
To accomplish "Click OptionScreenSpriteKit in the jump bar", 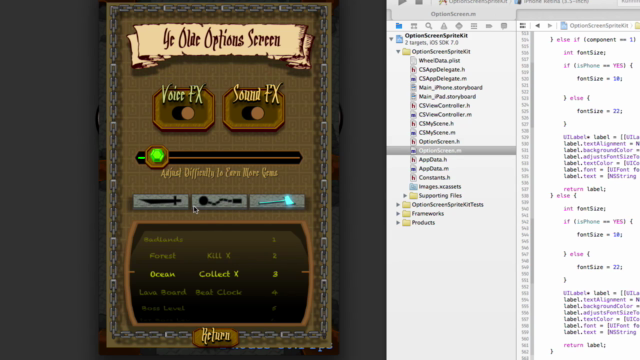I will coord(595,26).
